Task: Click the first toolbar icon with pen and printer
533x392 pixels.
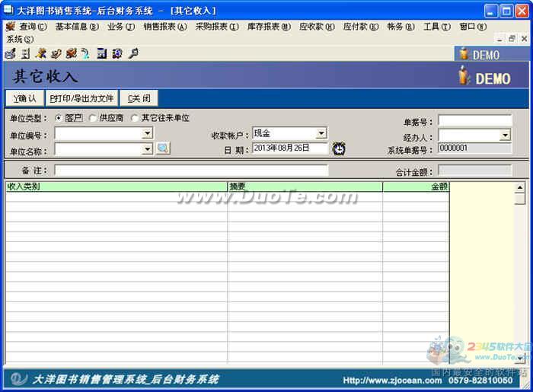Action: point(11,53)
